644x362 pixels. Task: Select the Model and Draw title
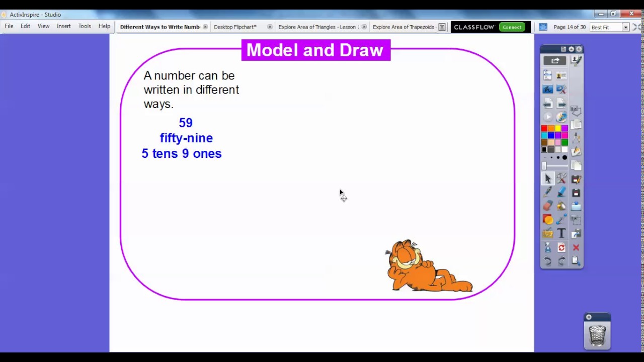pyautogui.click(x=315, y=50)
